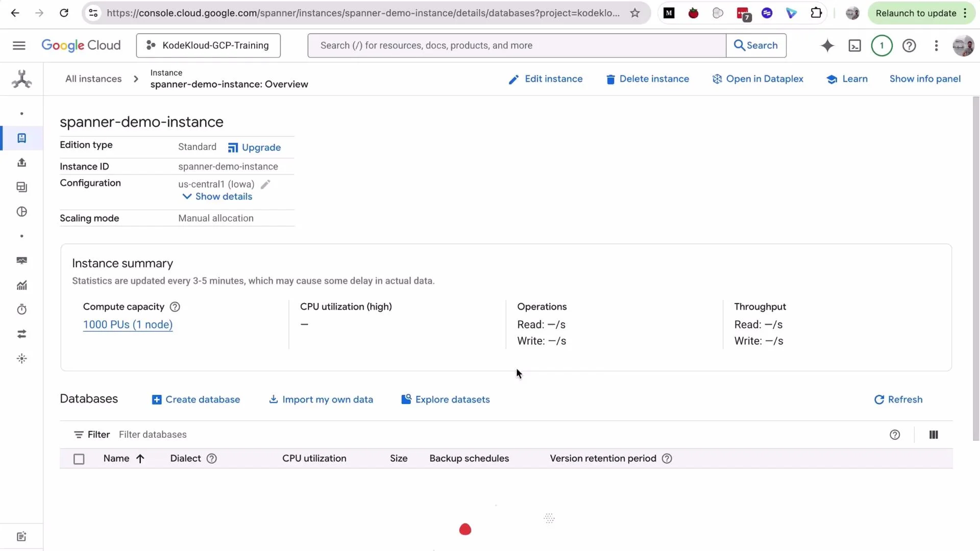Screen dimensions: 980x551
Task: Open the monitor system insights sidebar icon
Action: (x=21, y=261)
